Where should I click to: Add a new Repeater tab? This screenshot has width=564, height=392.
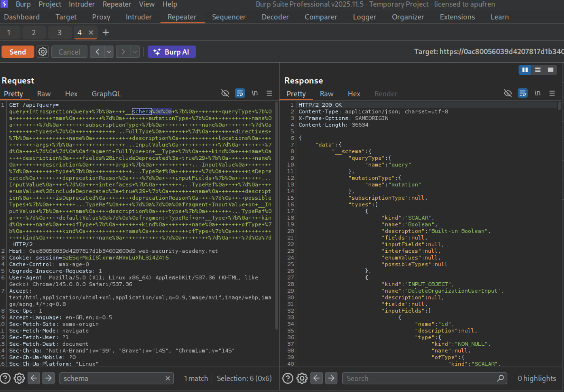[x=106, y=33]
